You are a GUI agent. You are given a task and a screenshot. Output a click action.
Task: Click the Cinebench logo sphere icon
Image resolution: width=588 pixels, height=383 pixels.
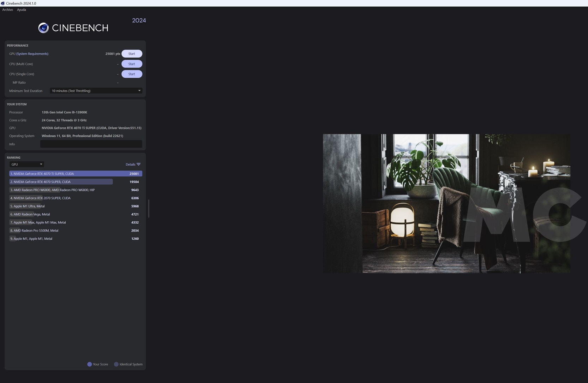coord(43,28)
